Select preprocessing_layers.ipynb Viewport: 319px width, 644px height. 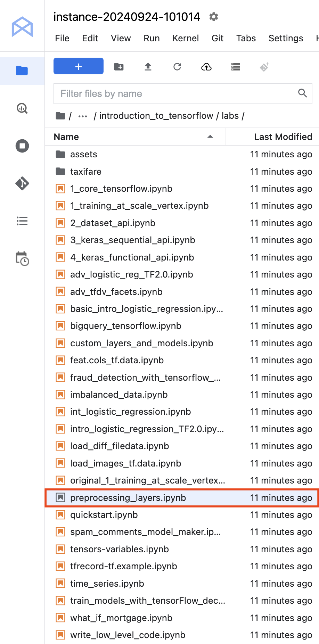pyautogui.click(x=182, y=498)
